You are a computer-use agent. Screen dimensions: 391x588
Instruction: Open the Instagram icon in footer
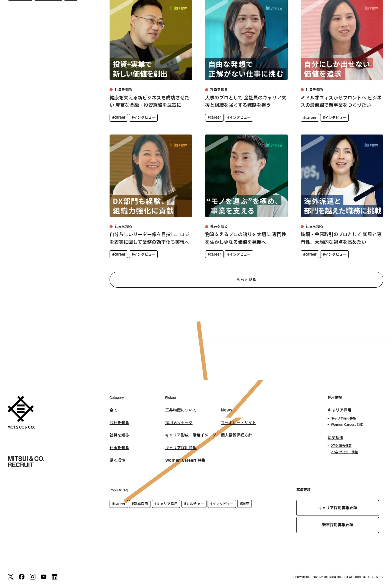(x=33, y=576)
